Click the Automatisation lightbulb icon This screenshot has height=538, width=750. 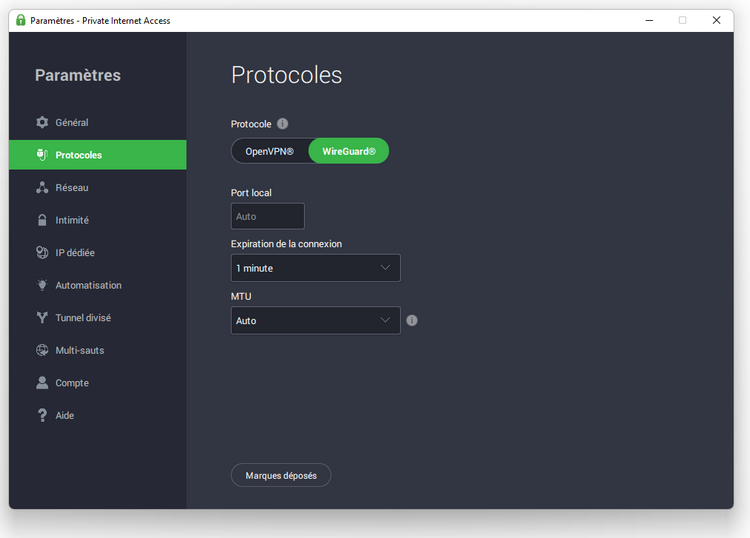coord(42,285)
